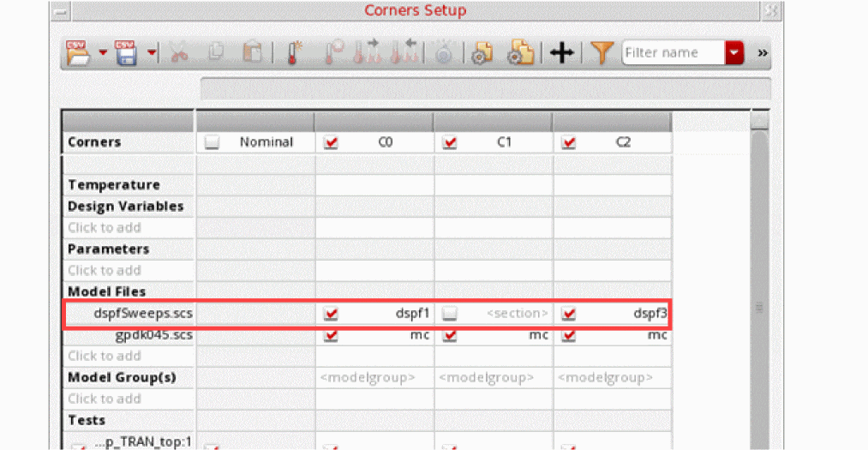The width and height of the screenshot is (868, 450).
Task: Click the black plus cross icon
Action: point(561,52)
